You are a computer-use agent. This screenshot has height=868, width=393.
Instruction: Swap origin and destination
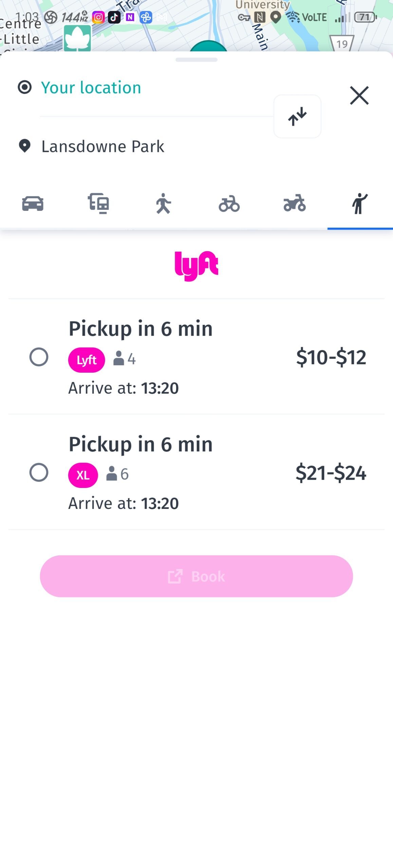297,117
